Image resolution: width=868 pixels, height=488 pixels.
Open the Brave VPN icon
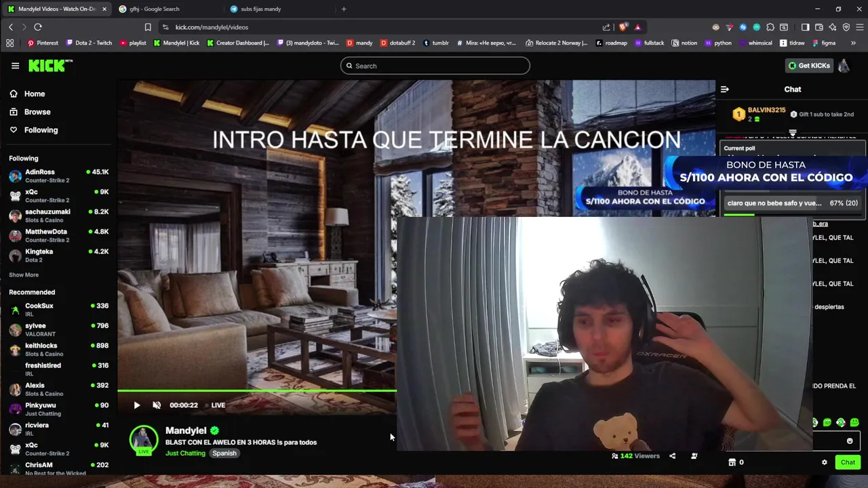pyautogui.click(x=846, y=27)
